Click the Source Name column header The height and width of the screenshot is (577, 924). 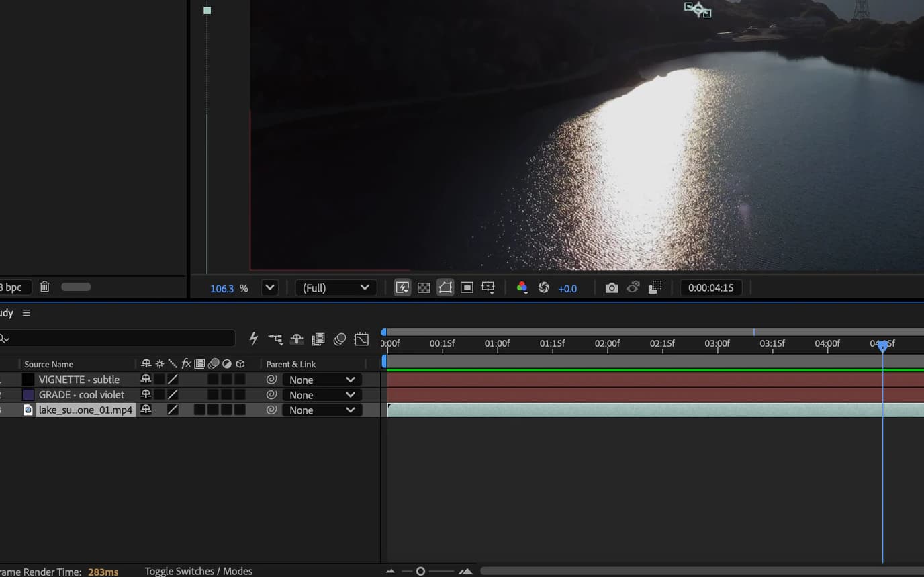click(48, 364)
